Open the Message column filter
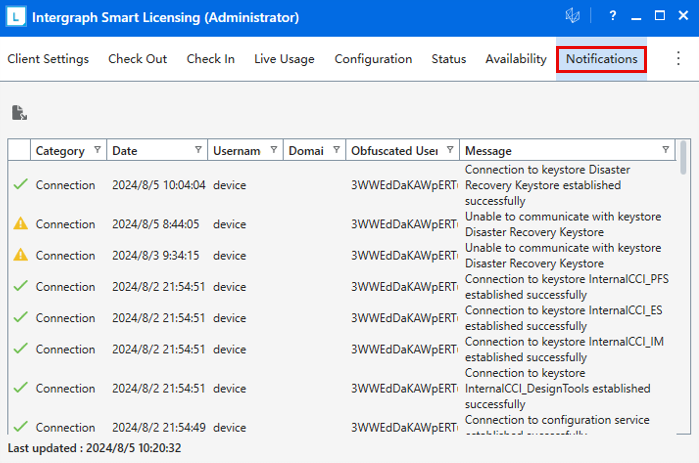This screenshot has height=463, width=699. click(x=666, y=151)
